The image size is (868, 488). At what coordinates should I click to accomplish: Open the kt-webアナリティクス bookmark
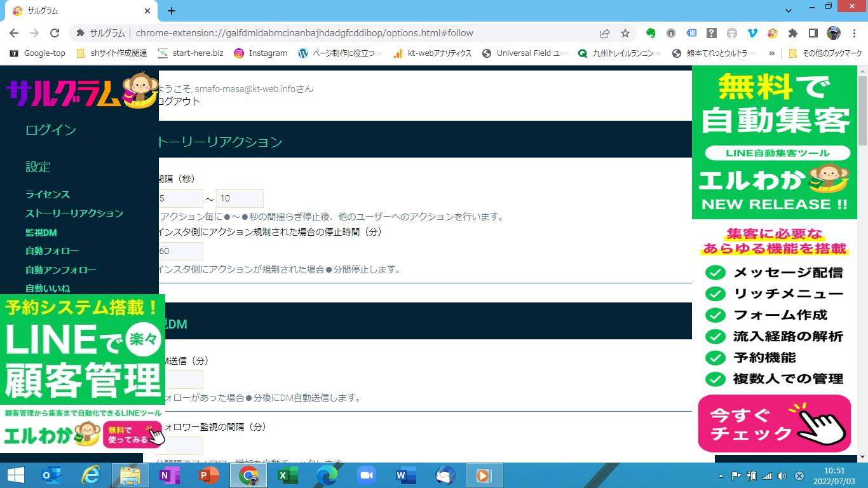[x=432, y=53]
